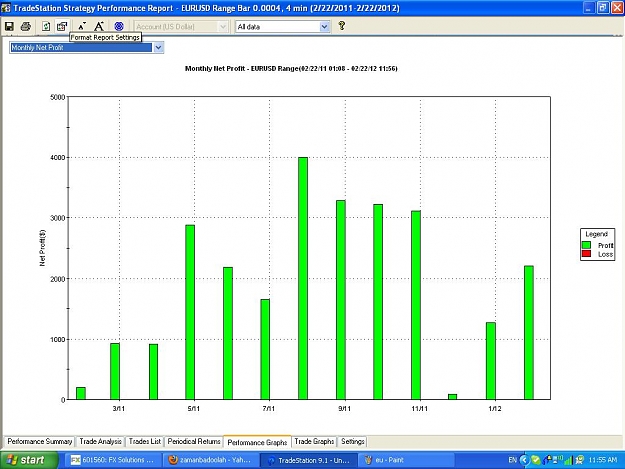625x469 pixels.
Task: Select the Performance Graphs tab
Action: tap(257, 442)
